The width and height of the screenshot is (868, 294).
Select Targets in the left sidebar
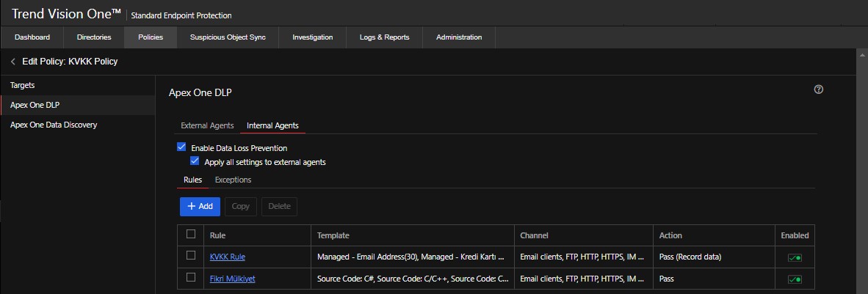[23, 85]
